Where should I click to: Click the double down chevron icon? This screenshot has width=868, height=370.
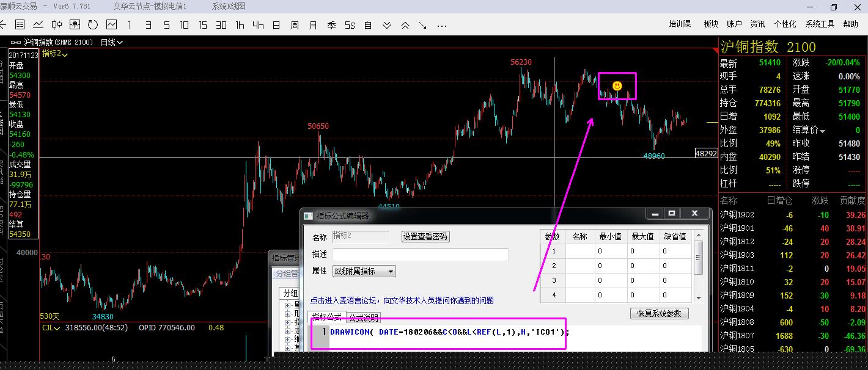pyautogui.click(x=386, y=25)
